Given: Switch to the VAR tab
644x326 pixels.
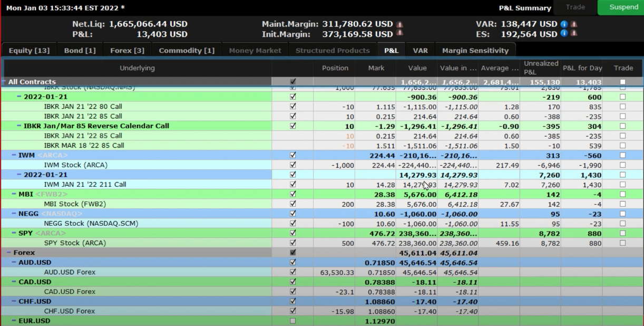Looking at the screenshot, I should 420,51.
